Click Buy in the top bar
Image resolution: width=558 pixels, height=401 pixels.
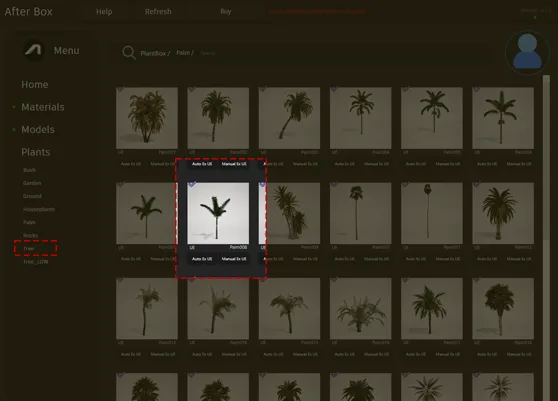[x=226, y=11]
